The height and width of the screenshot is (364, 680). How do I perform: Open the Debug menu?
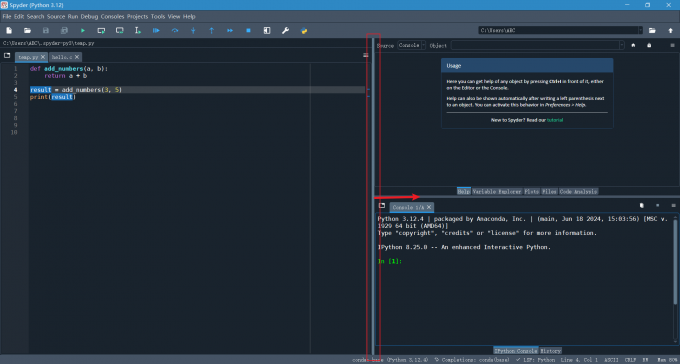point(89,16)
